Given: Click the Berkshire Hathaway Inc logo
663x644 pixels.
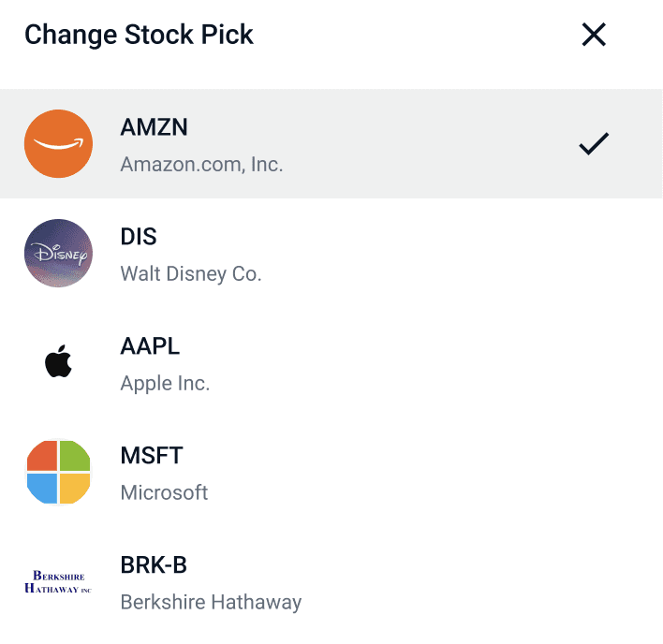Looking at the screenshot, I should click(x=58, y=582).
